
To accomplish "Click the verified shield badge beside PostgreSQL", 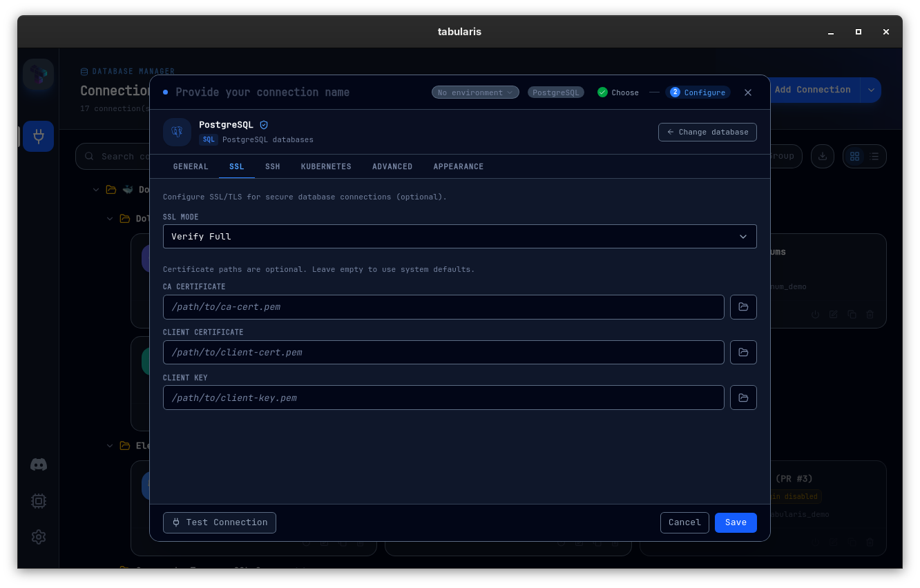I will pos(264,125).
